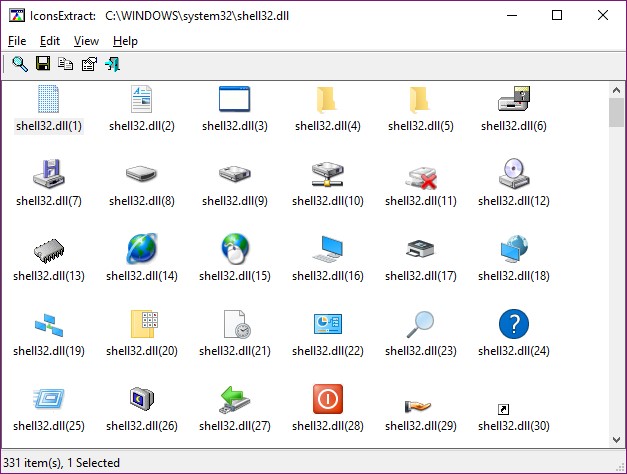Open the View menu
This screenshot has width=627, height=474.
coord(86,41)
